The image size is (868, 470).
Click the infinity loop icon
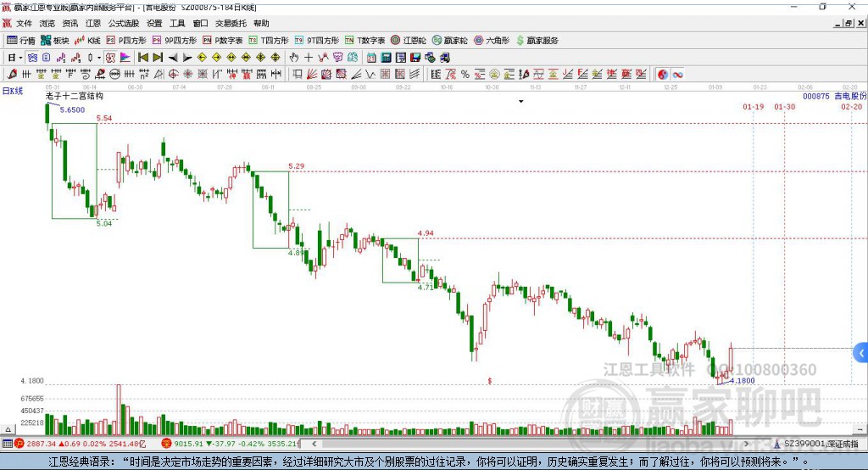(677, 75)
